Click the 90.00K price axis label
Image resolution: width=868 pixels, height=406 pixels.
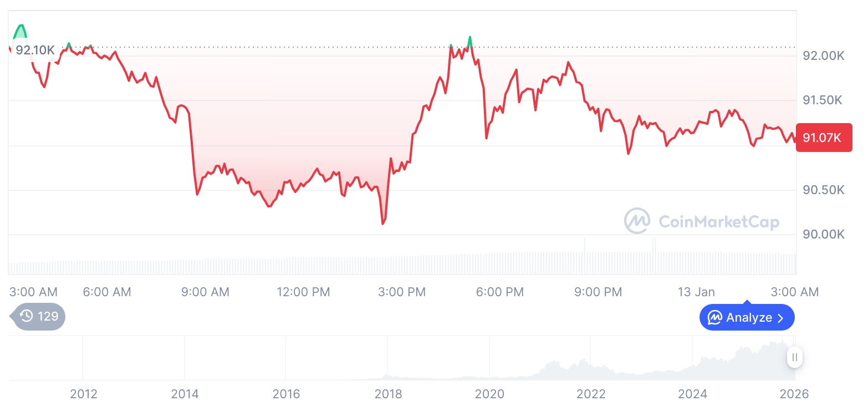(x=823, y=234)
